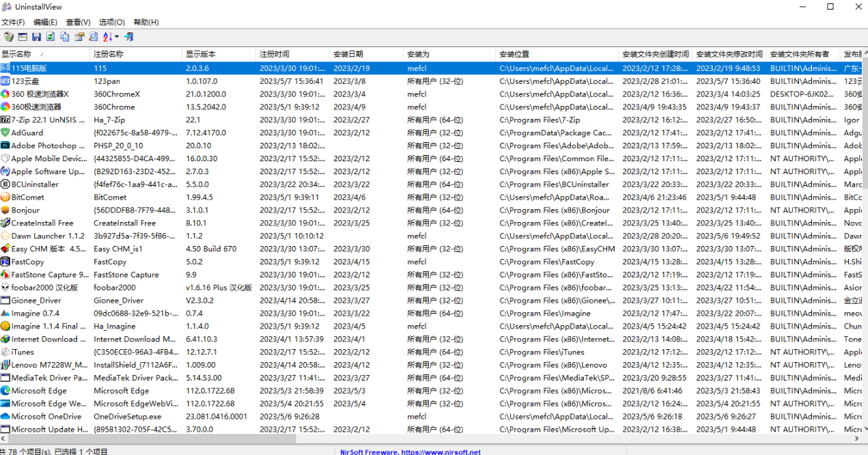This screenshot has width=868, height=455.
Task: Expand the dropdown arrow beside the sort icon
Action: 117,37
